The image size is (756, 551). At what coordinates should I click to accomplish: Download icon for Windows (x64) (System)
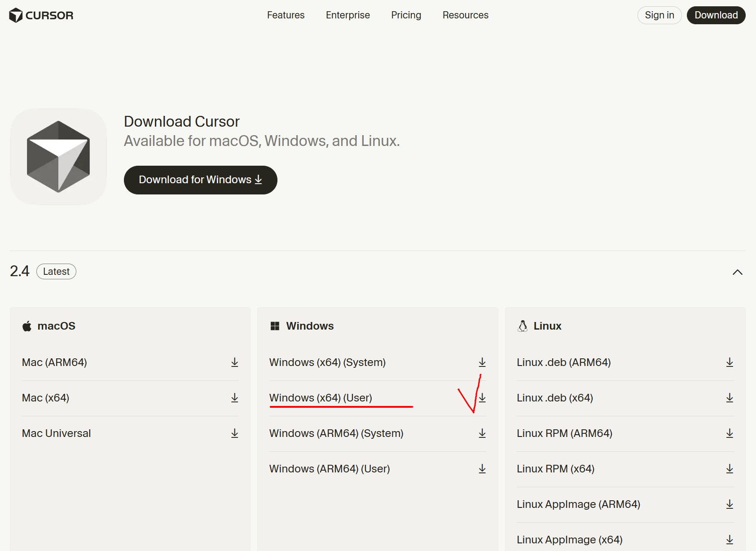point(482,362)
